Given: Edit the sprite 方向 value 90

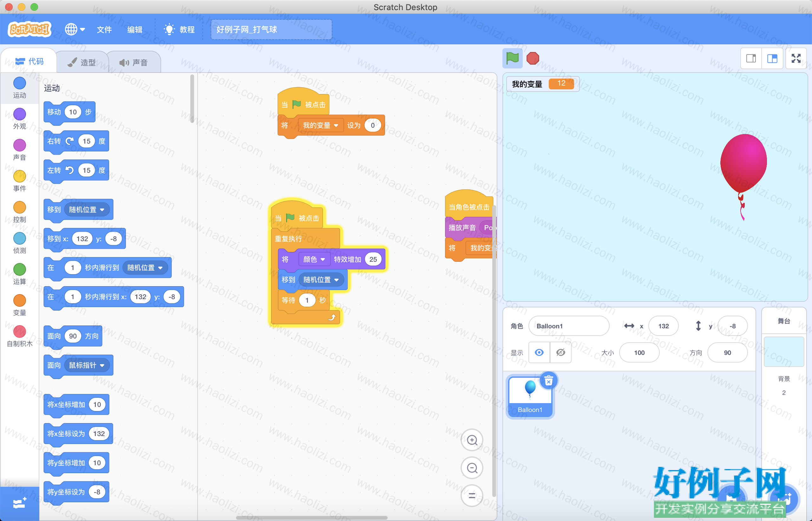Looking at the screenshot, I should tap(727, 352).
